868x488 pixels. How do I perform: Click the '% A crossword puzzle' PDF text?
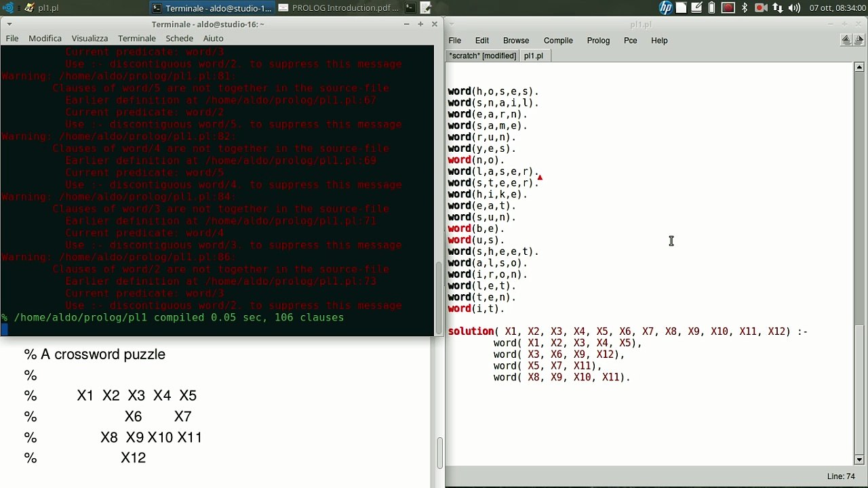(95, 354)
